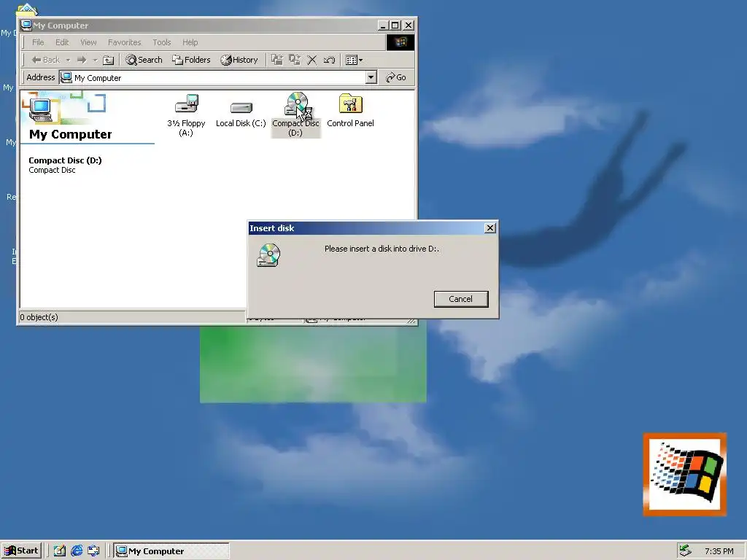Screen dimensions: 747x560
Task: Click the 0 object(s) status text
Action: 39,317
